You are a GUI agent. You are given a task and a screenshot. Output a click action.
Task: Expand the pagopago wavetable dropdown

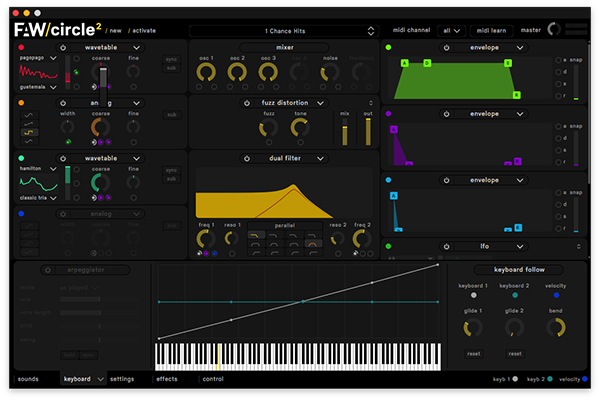point(54,59)
